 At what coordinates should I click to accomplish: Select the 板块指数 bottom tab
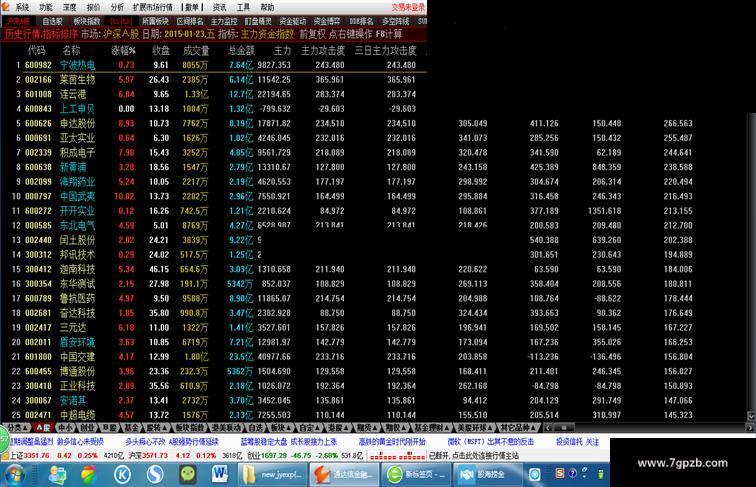(x=189, y=428)
